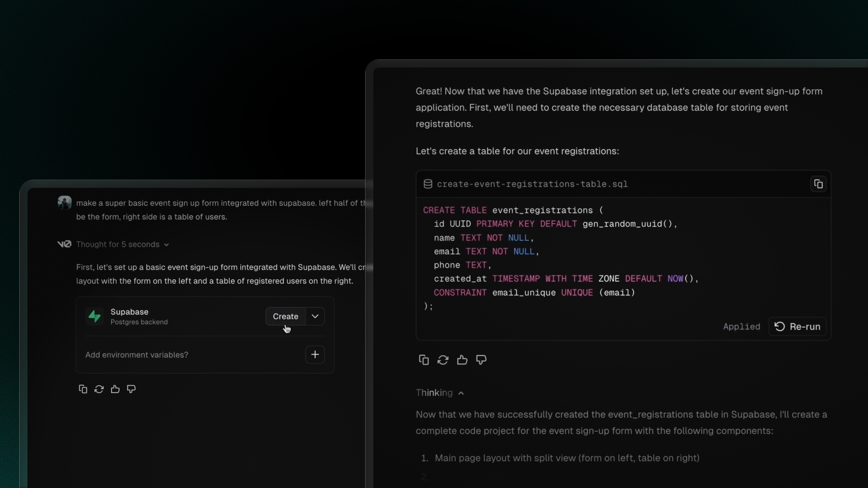The width and height of the screenshot is (868, 488).
Task: Regenerate the right panel response
Action: click(443, 360)
